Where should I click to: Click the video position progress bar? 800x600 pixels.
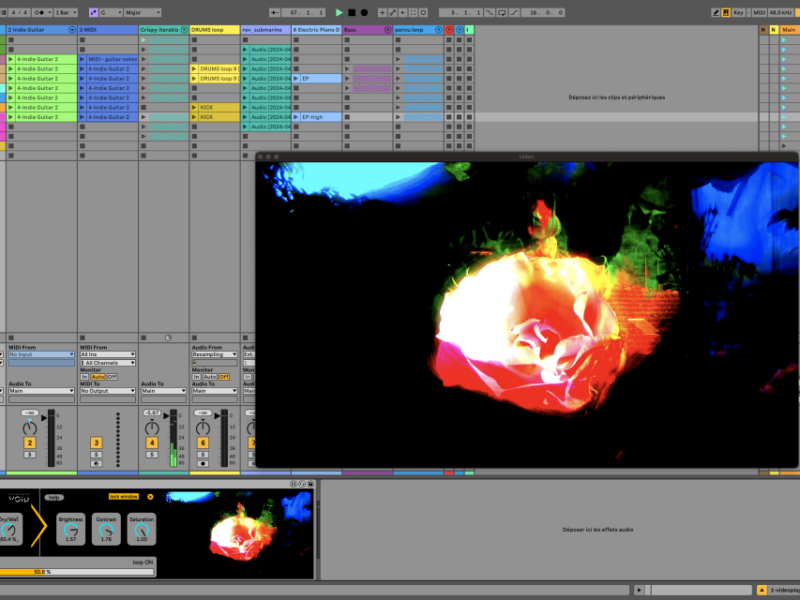click(x=76, y=573)
